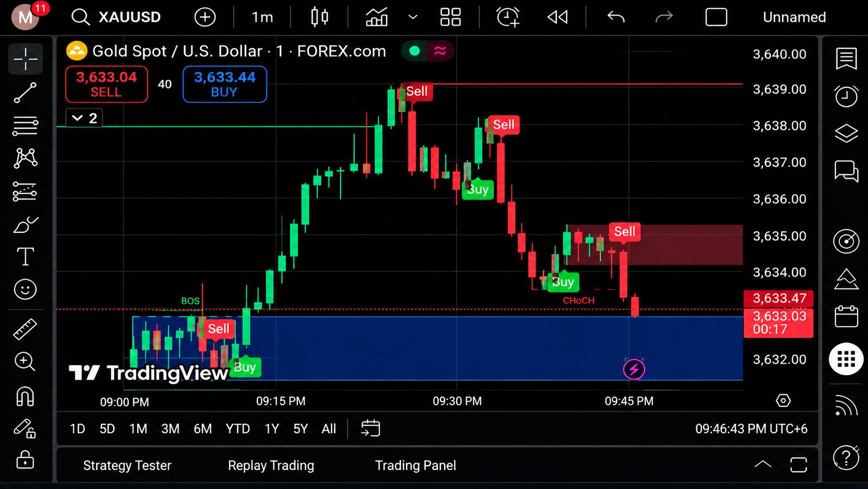Open the Fibonacci retracement tool

(x=25, y=126)
